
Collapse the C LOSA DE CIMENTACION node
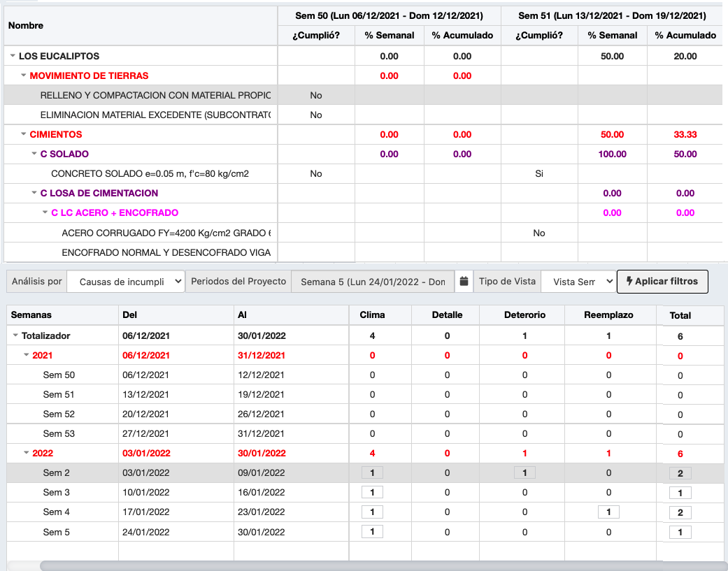click(34, 192)
